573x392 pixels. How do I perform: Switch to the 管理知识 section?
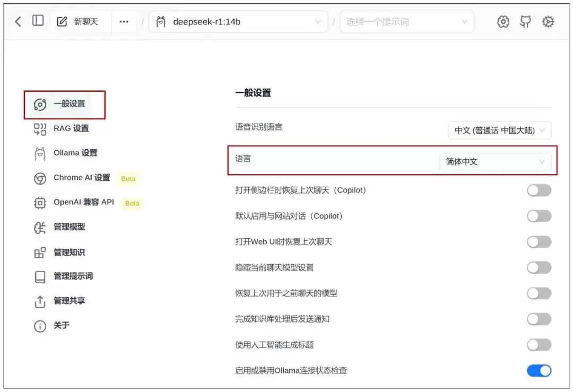click(x=40, y=252)
